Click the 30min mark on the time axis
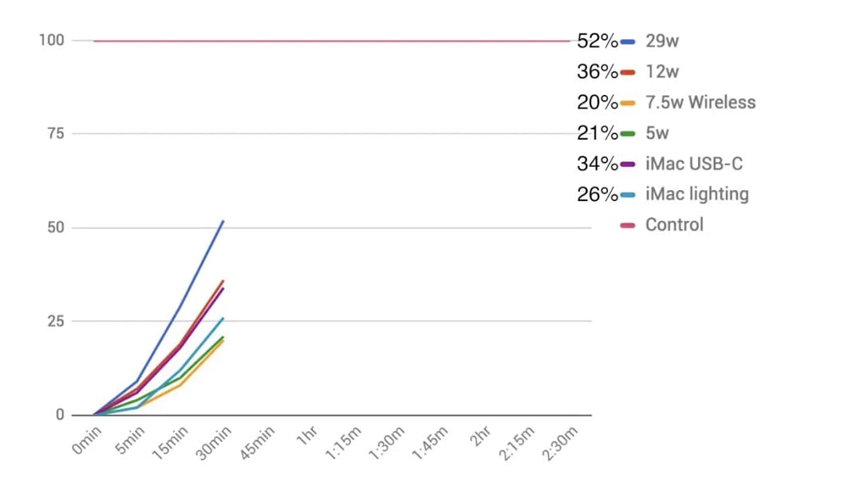The width and height of the screenshot is (868, 490). 214,441
